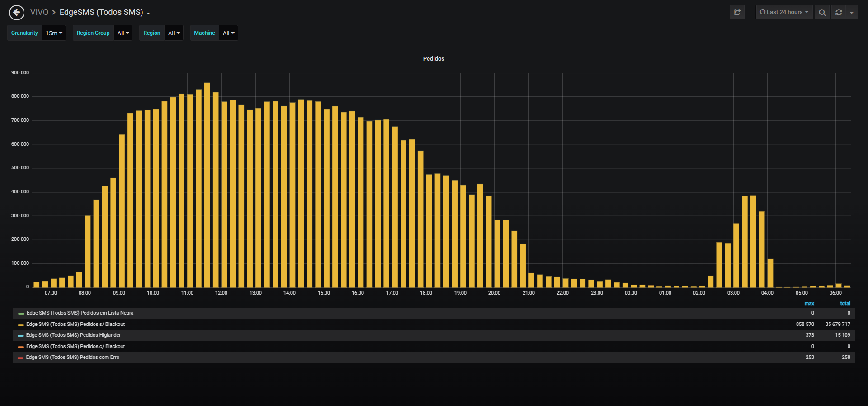Open the refresh interval dropdown caret
Viewport: 868px width, 406px height.
[852, 12]
